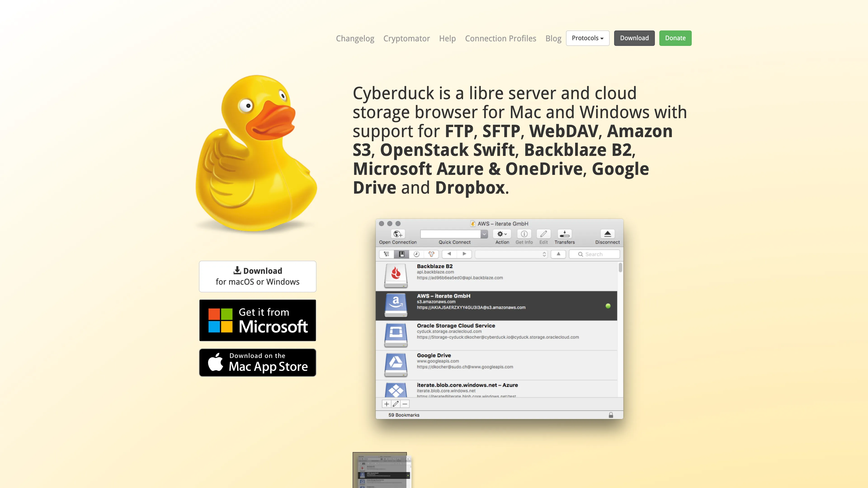Open the Connection Profiles nav link

tap(500, 38)
